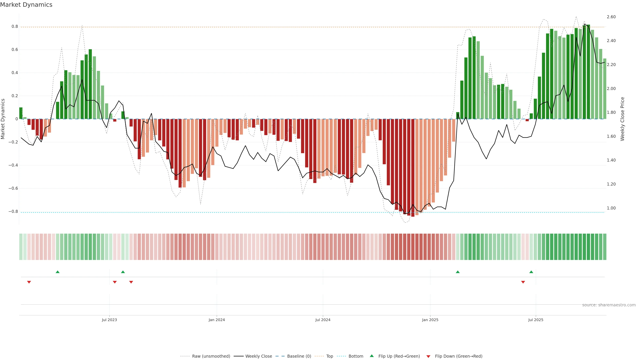Click the Weekly Close Price axis title

point(622,119)
